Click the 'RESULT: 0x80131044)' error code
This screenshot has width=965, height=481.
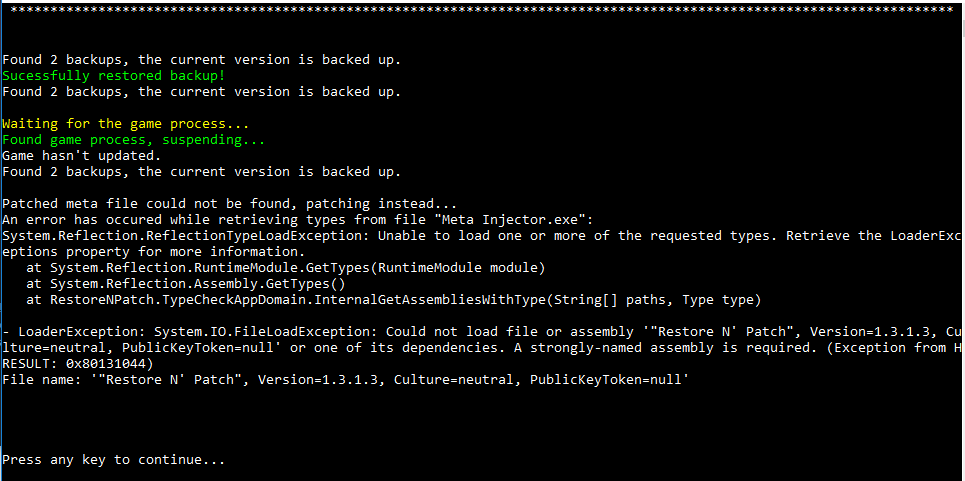[77, 364]
